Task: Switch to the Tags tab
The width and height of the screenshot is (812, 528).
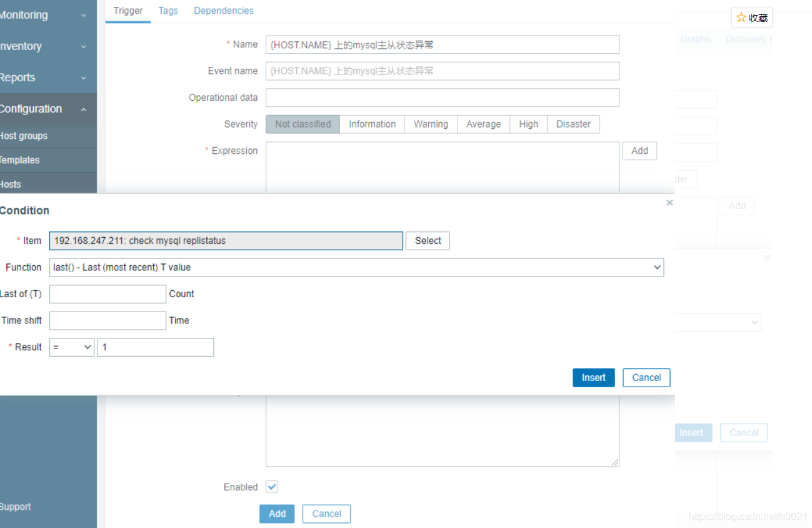Action: [x=168, y=11]
